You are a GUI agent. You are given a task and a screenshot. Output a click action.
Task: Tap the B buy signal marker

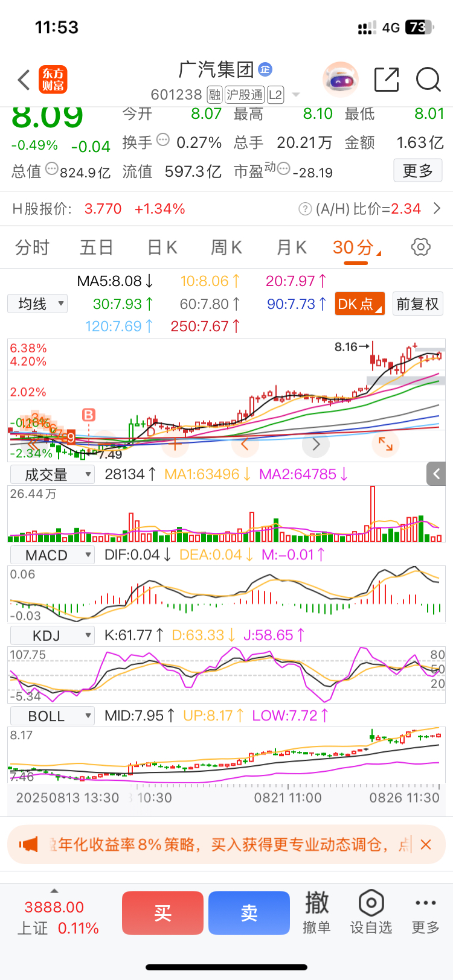pyautogui.click(x=89, y=415)
